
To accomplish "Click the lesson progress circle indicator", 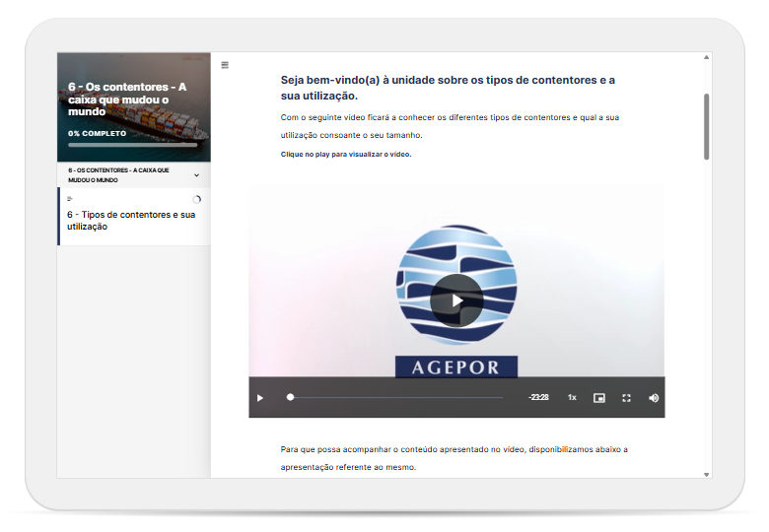I will [196, 199].
